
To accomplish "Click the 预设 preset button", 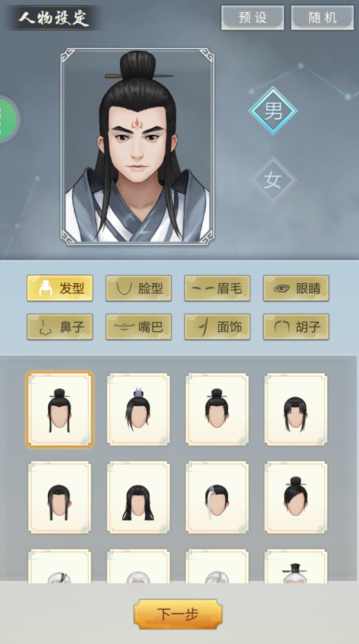I will point(253,18).
